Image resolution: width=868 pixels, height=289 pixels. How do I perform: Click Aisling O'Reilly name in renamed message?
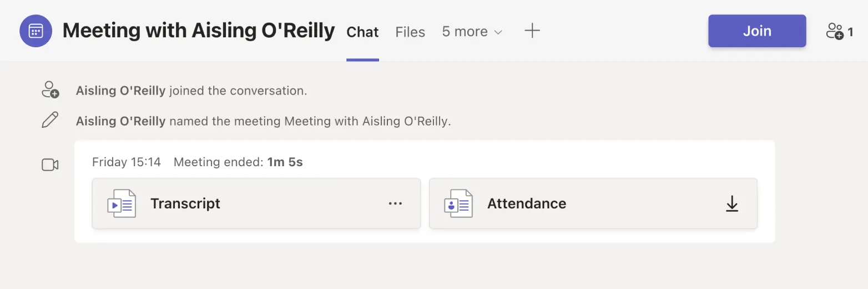point(120,121)
